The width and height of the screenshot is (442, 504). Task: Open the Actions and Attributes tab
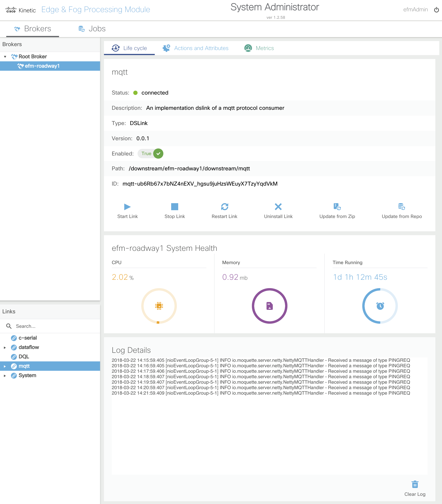195,48
